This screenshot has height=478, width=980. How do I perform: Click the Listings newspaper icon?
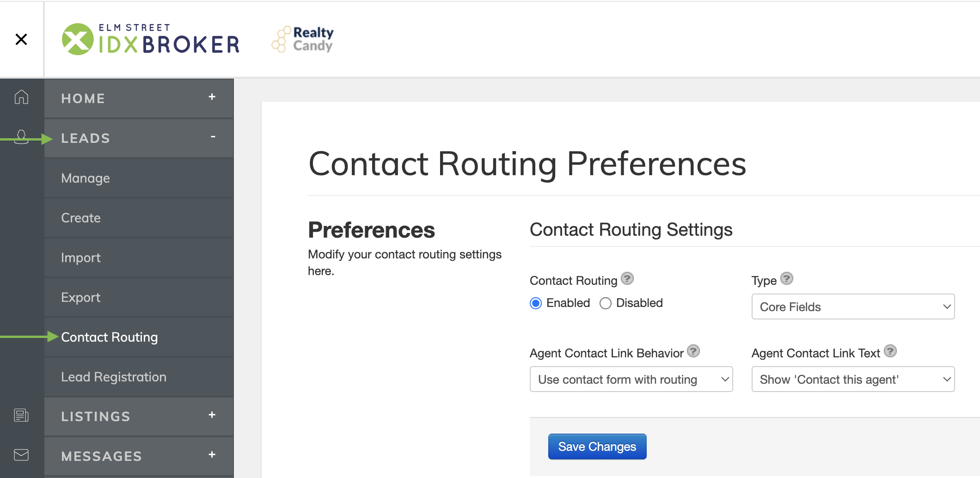(x=21, y=415)
